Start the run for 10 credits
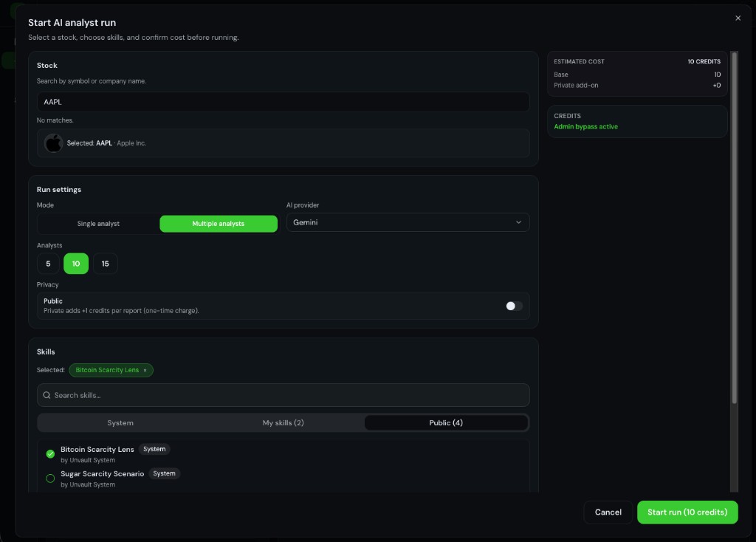Screen dimensions: 756x542 coord(687,512)
